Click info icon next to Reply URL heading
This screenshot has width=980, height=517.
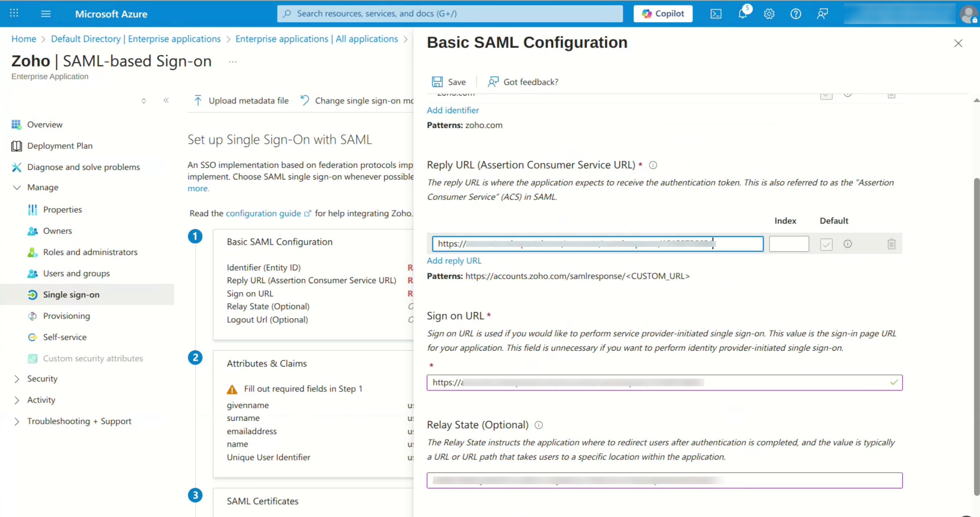pos(653,165)
